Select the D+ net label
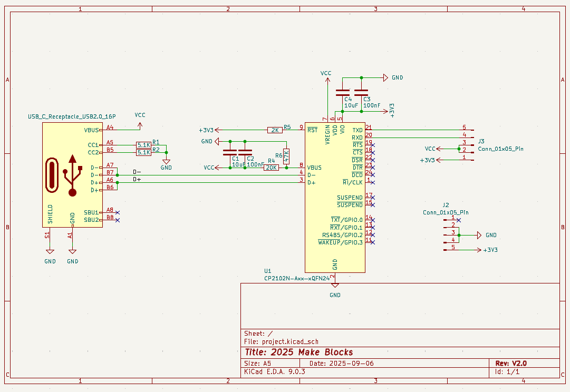The height and width of the screenshot is (392, 570). (137, 179)
